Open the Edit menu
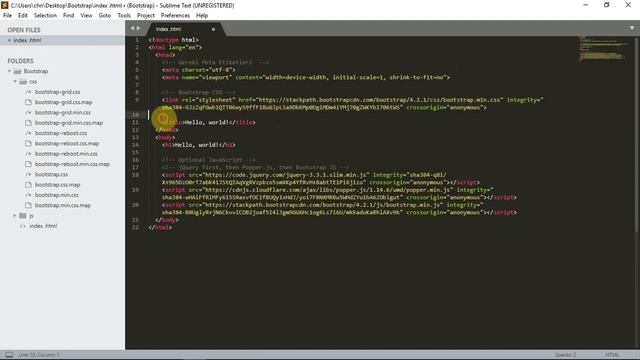The height and width of the screenshot is (360, 640). (x=23, y=16)
